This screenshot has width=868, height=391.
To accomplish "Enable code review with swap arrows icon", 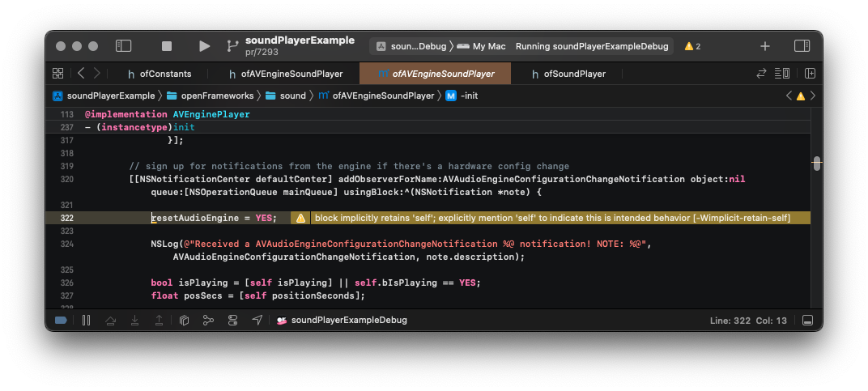I will [762, 73].
